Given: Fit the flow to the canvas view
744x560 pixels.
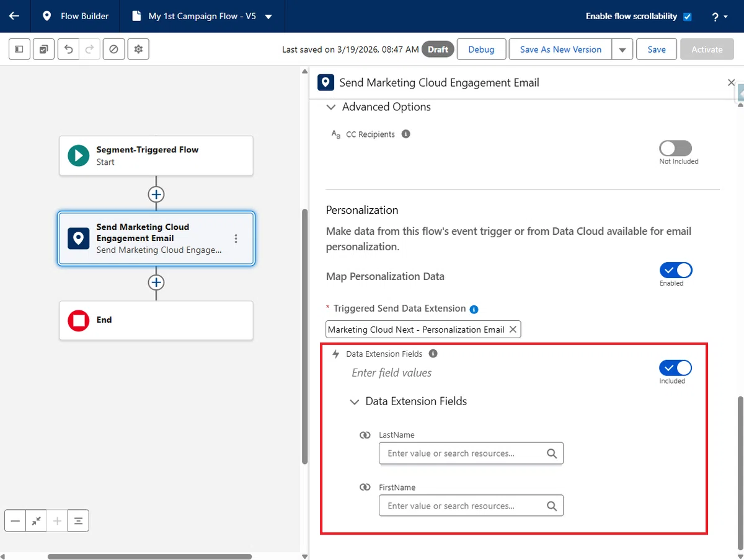Looking at the screenshot, I should click(37, 521).
